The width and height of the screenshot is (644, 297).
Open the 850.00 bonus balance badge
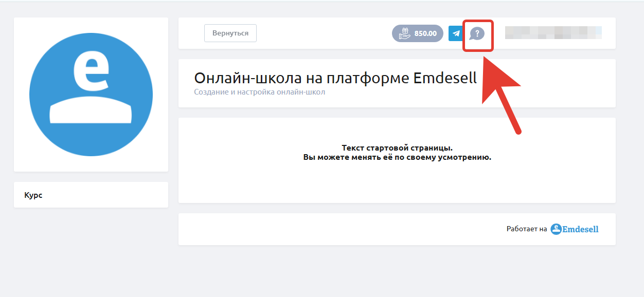tap(418, 33)
